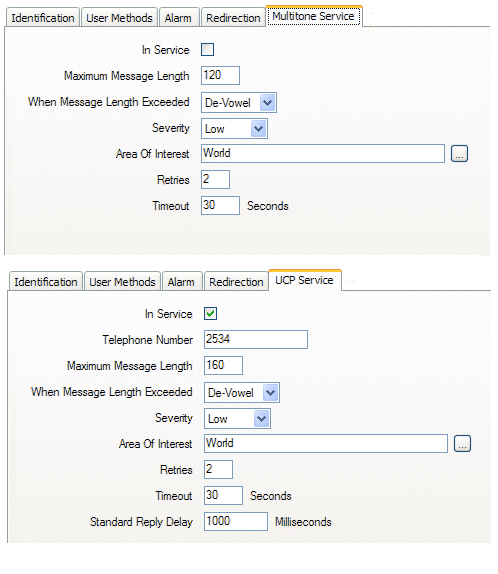
Task: Expand De-Vowel dropdown in Multitone Service panel
Action: 239,102
